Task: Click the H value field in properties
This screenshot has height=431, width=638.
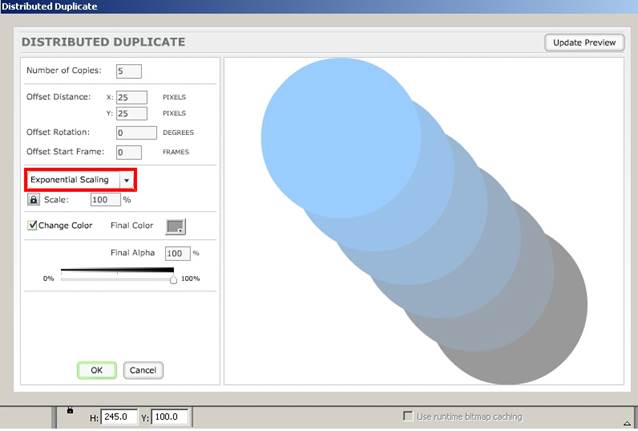Action: click(x=118, y=417)
